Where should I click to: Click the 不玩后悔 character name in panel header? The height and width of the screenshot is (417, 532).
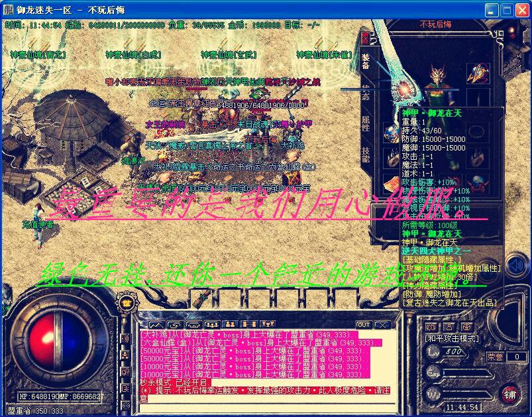click(436, 25)
